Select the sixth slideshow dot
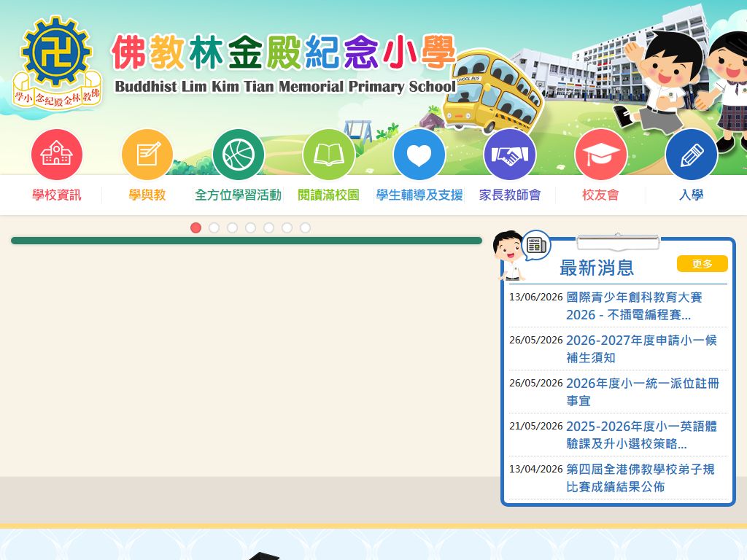The height and width of the screenshot is (560, 747). [287, 227]
